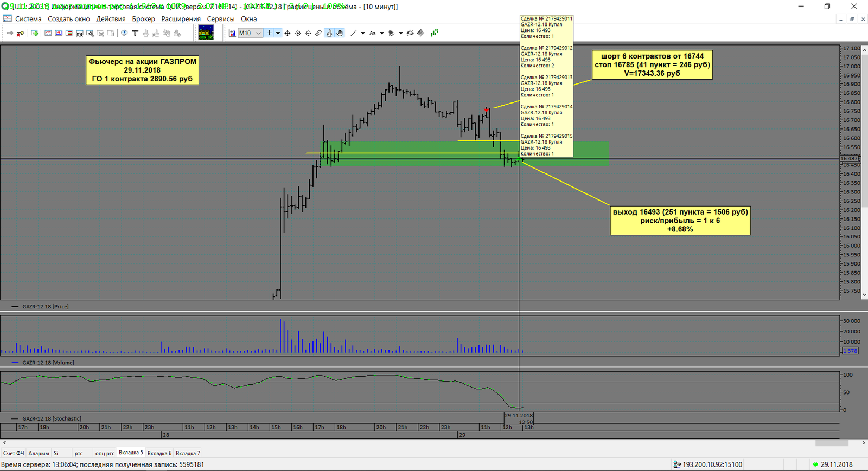This screenshot has width=868, height=471.
Task: Click the шорт 6 контрактов annotation
Action: coord(652,64)
